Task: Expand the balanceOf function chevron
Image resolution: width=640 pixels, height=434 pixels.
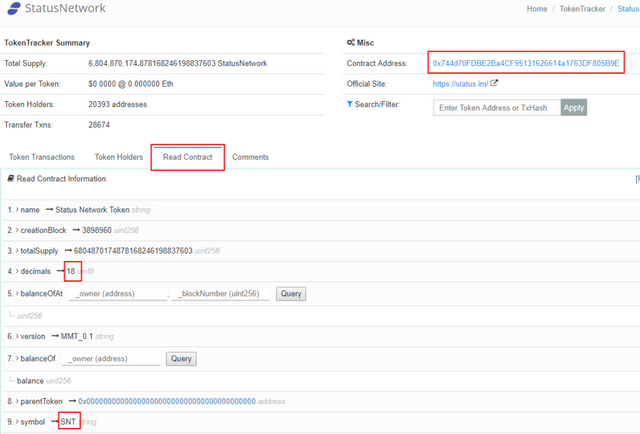Action: coord(17,358)
